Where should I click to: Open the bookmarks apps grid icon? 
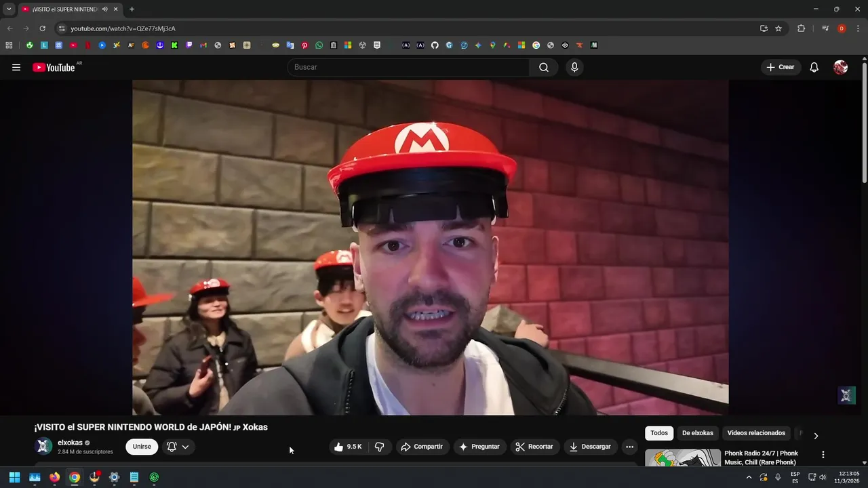point(9,45)
